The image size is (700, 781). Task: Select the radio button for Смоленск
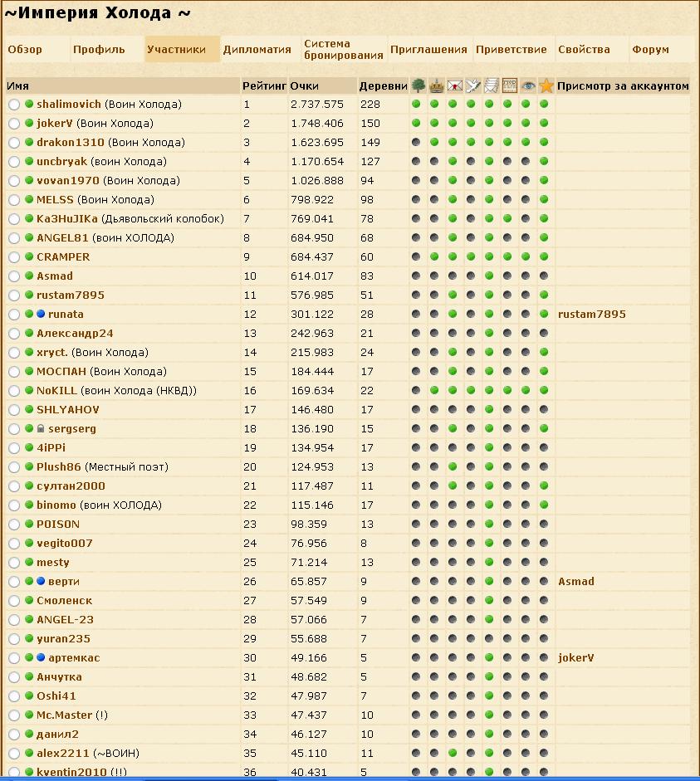tap(14, 601)
